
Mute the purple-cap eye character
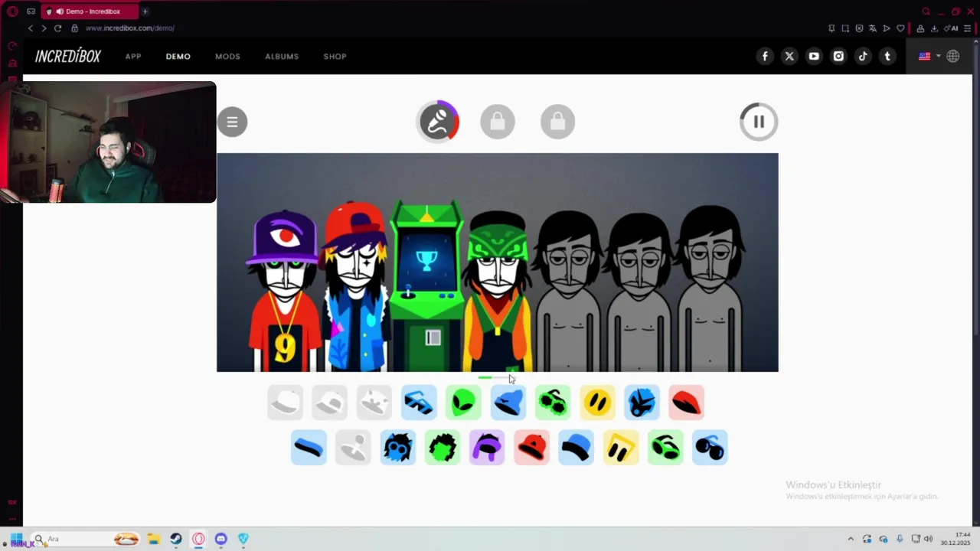pos(285,291)
